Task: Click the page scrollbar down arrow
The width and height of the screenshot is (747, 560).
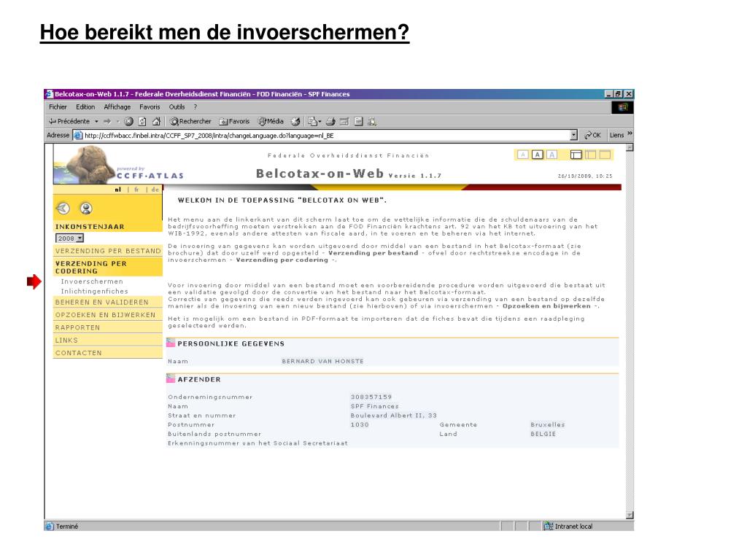Action: click(x=630, y=515)
